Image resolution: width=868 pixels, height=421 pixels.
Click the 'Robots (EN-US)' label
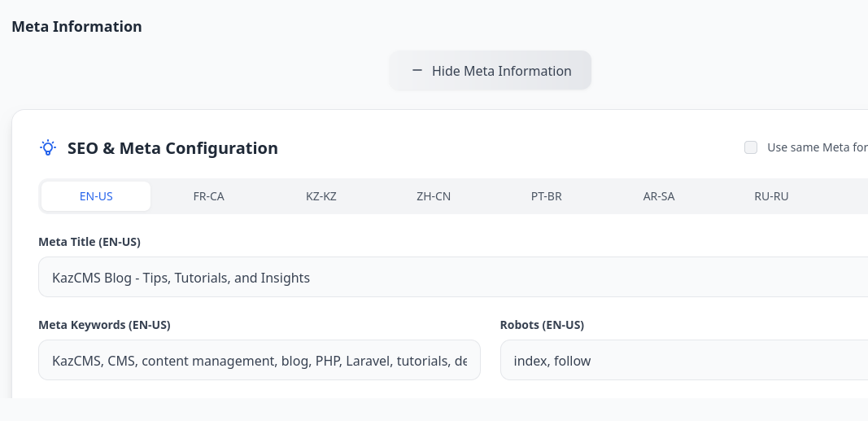click(x=542, y=325)
